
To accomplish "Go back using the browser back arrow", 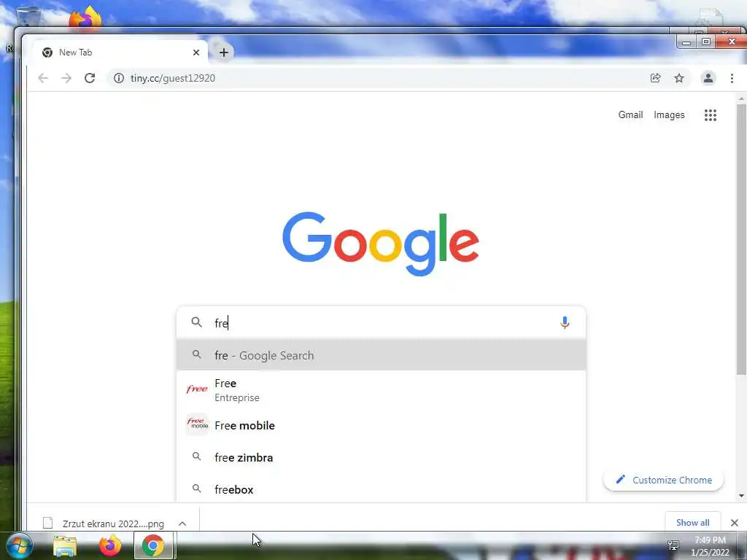I will 43,78.
